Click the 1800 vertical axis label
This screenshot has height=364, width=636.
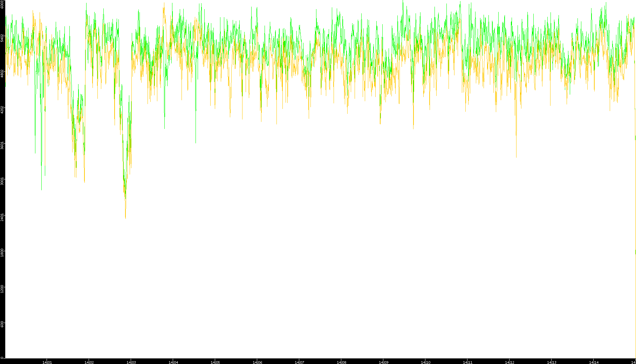(2, 253)
